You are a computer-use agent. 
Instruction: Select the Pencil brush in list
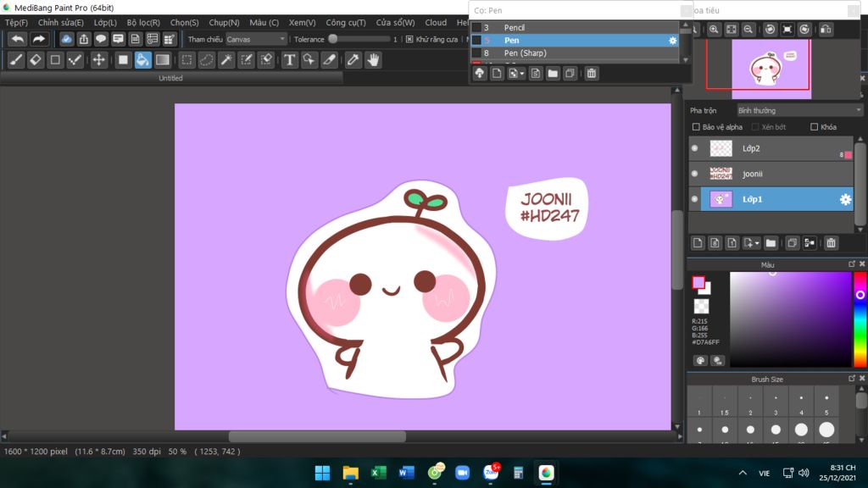point(574,28)
